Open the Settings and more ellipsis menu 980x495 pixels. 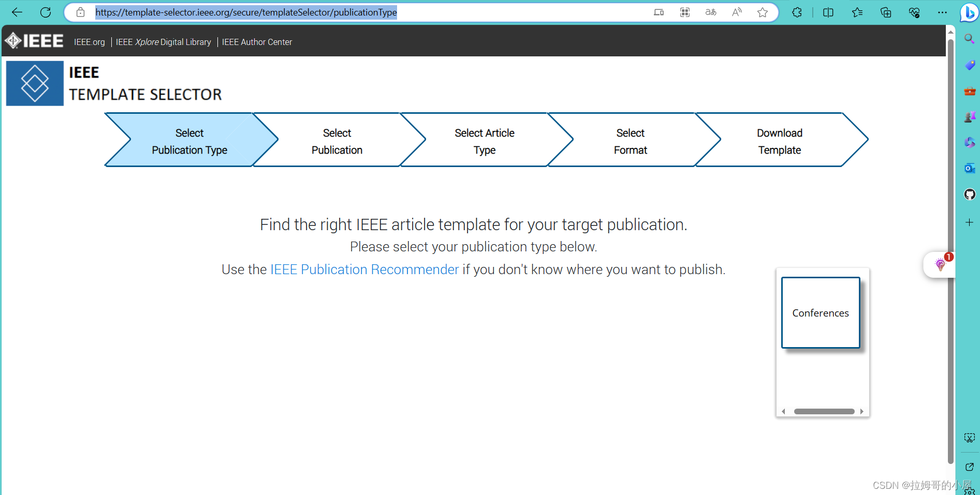pos(942,12)
